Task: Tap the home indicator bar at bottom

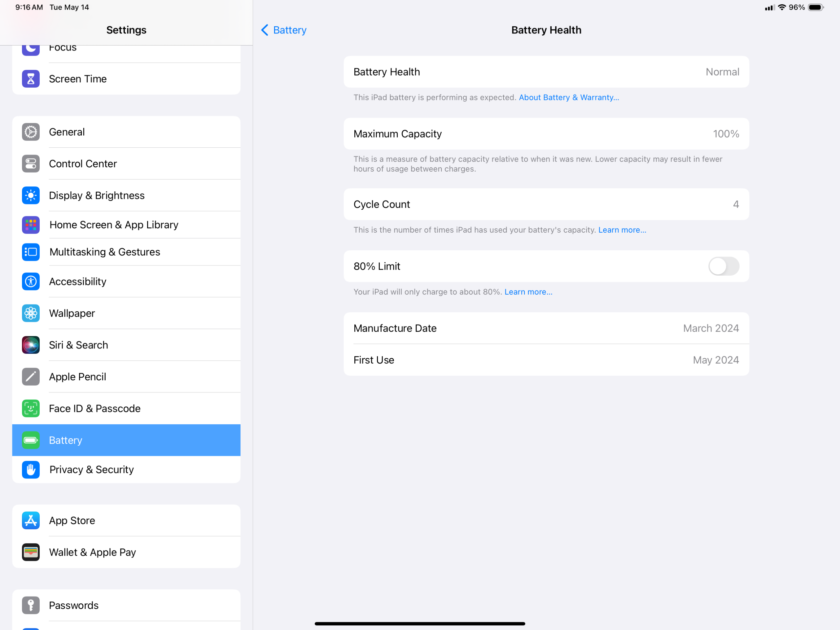Action: point(420,623)
